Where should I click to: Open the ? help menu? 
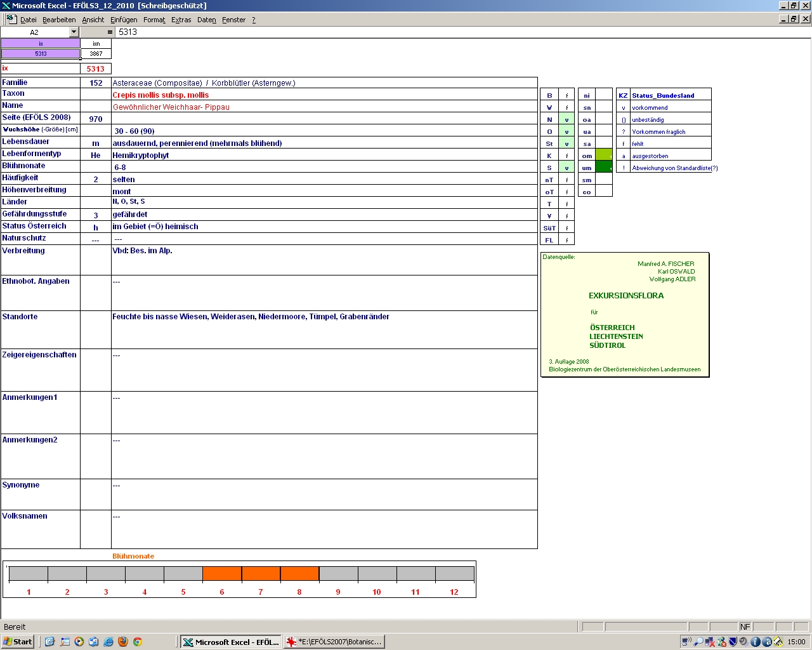click(x=254, y=20)
